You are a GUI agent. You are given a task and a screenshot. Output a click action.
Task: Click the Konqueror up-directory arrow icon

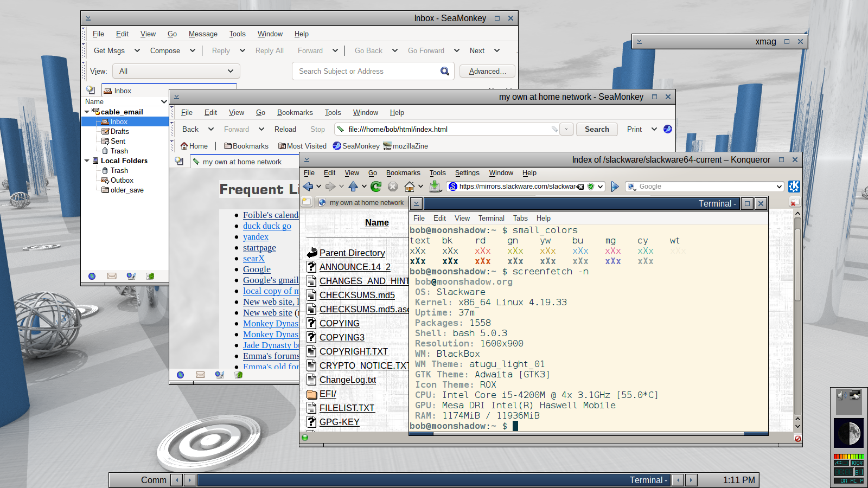pos(353,187)
